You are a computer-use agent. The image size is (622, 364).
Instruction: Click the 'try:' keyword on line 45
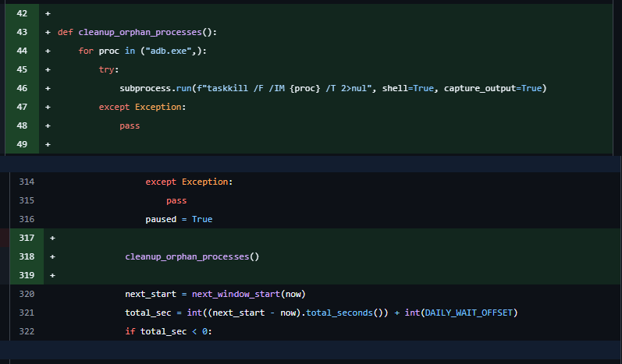point(108,69)
